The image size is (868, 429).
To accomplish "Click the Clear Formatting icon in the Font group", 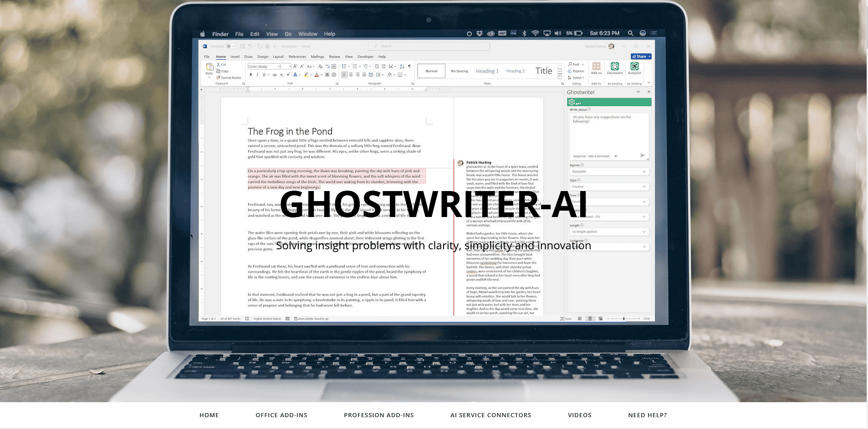I will click(x=320, y=66).
